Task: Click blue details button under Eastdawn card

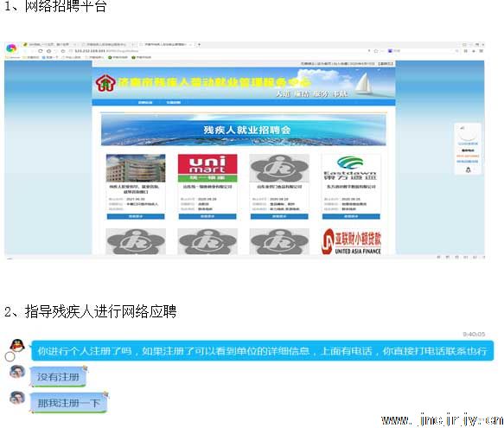Action: [351, 217]
